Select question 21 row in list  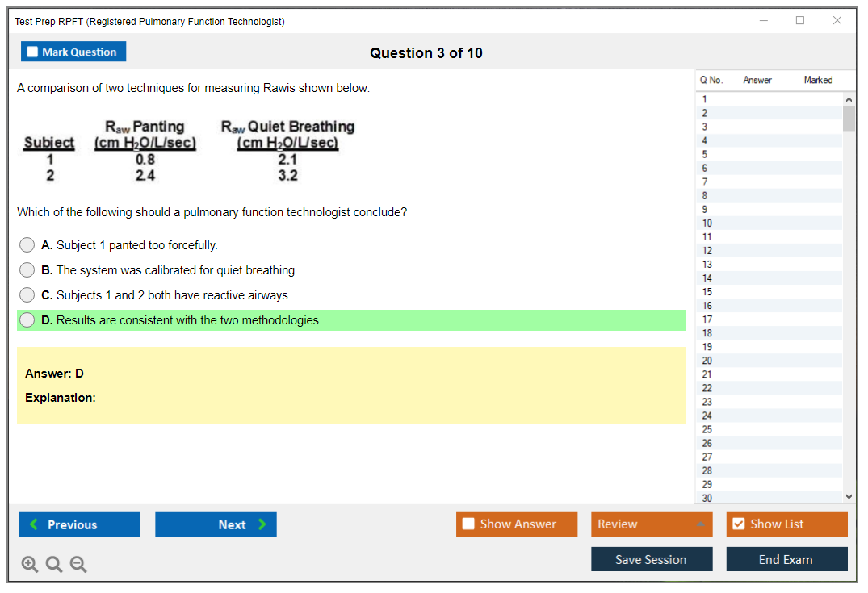(x=707, y=374)
